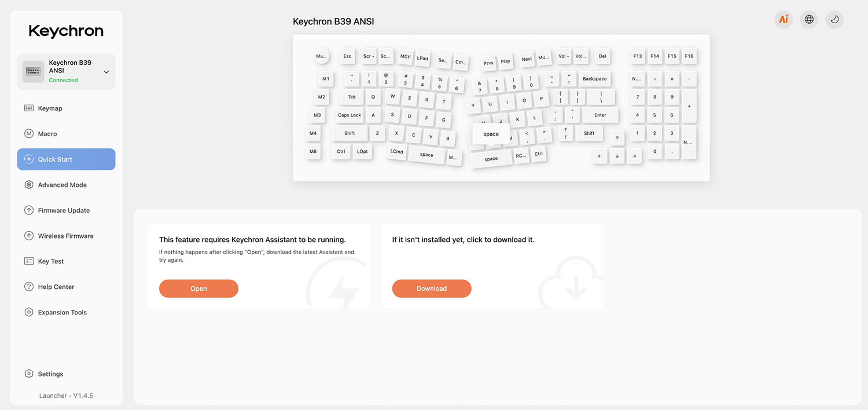
Task: Select the numpad multiply key
Action: [672, 79]
